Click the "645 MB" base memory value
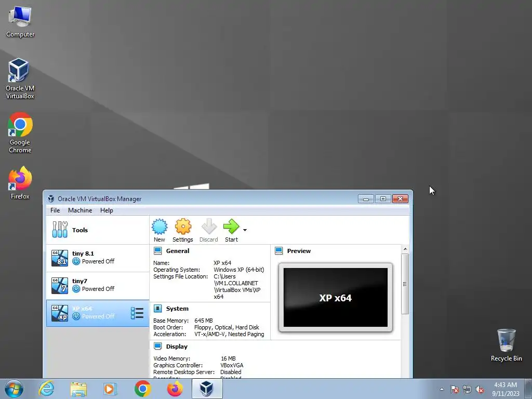The width and height of the screenshot is (532, 399). 204,321
